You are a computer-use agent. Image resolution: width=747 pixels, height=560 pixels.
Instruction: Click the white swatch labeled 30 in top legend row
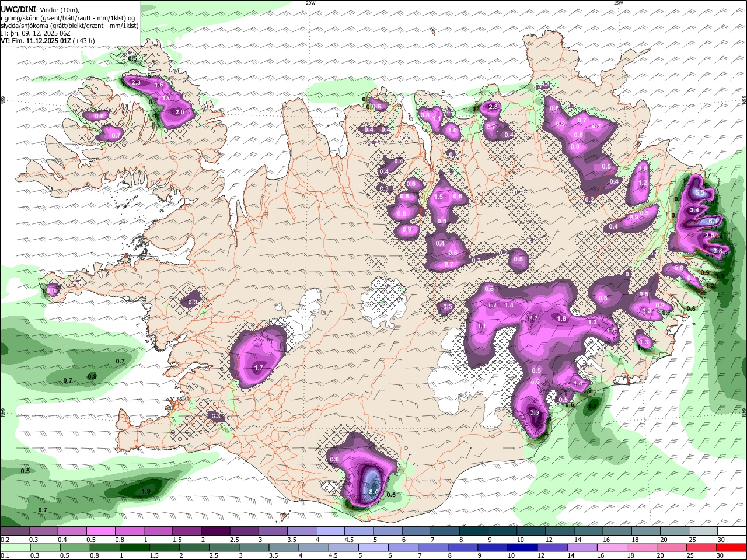coord(732,531)
